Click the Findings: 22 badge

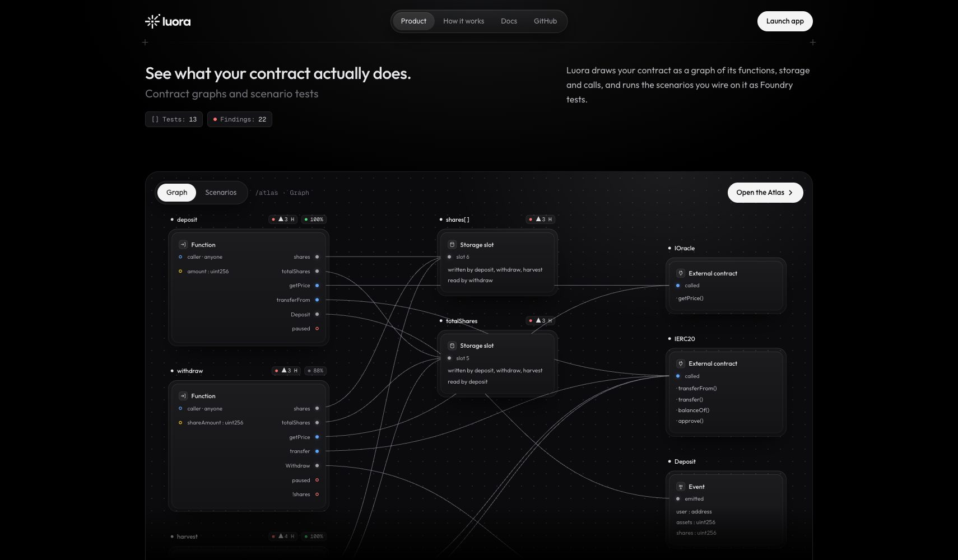240,119
